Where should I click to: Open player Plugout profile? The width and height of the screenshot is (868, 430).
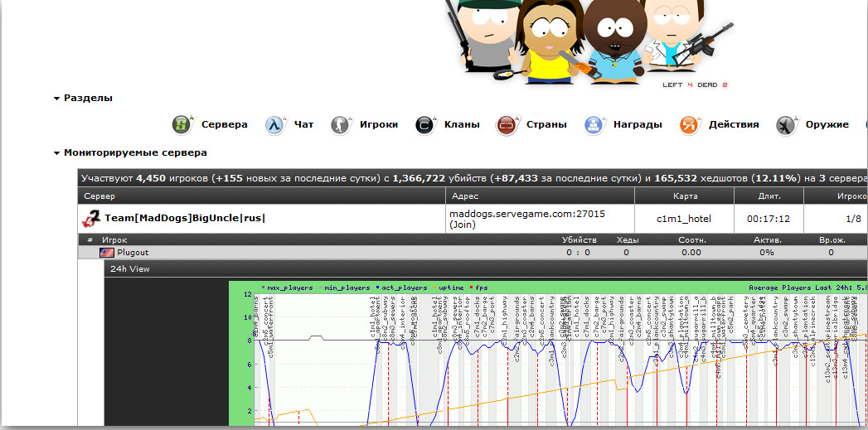pyautogui.click(x=133, y=253)
